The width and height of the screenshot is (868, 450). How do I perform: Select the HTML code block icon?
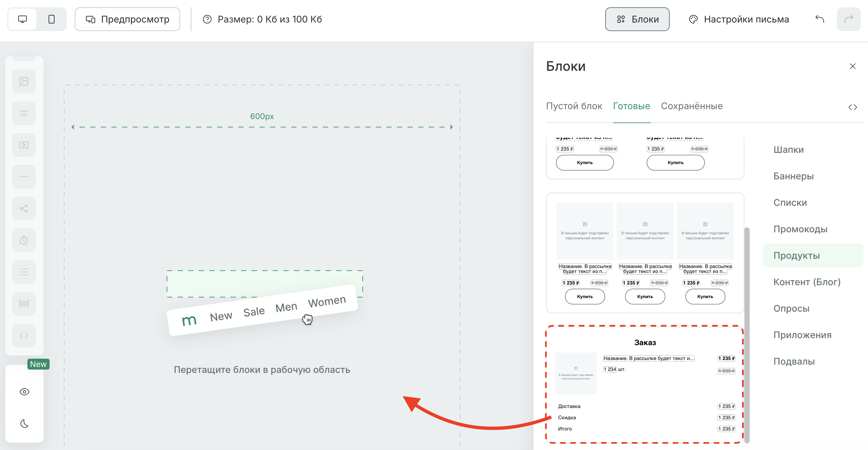(x=23, y=336)
